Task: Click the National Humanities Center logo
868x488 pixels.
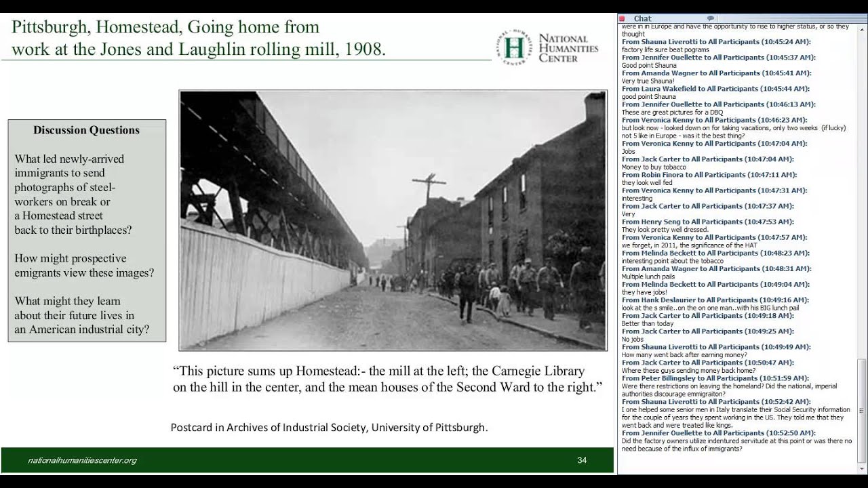Action: pos(547,47)
